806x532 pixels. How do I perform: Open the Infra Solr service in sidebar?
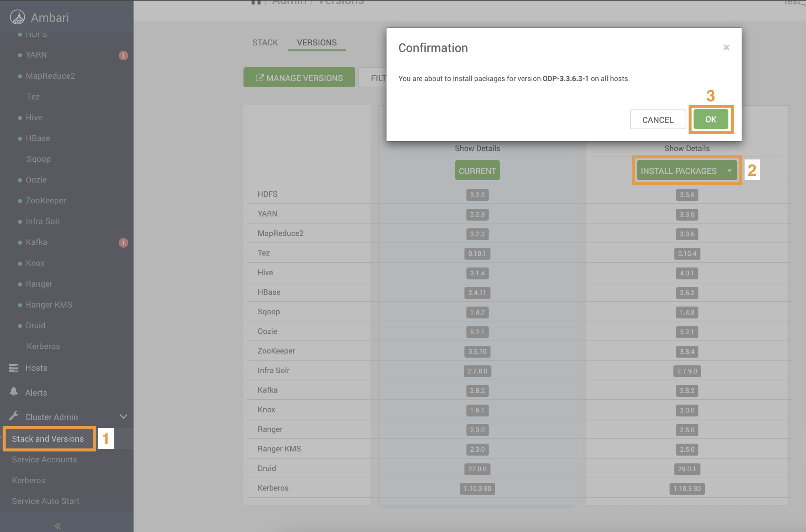43,221
